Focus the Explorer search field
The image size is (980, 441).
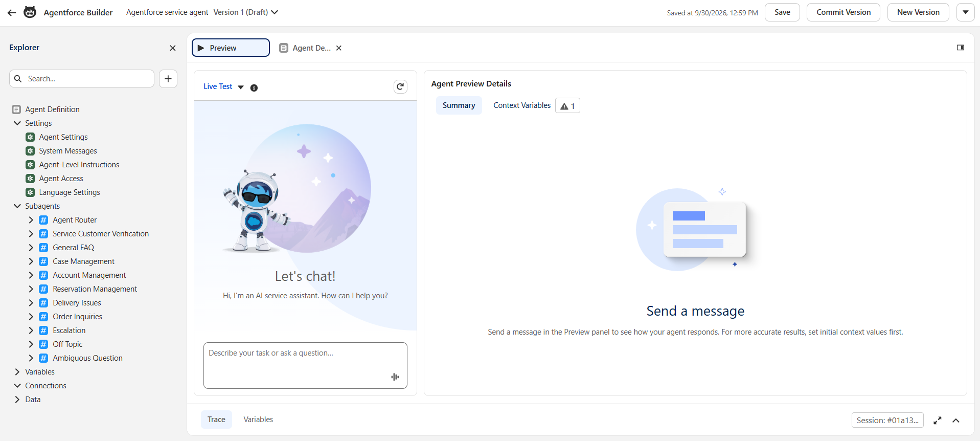click(82, 79)
